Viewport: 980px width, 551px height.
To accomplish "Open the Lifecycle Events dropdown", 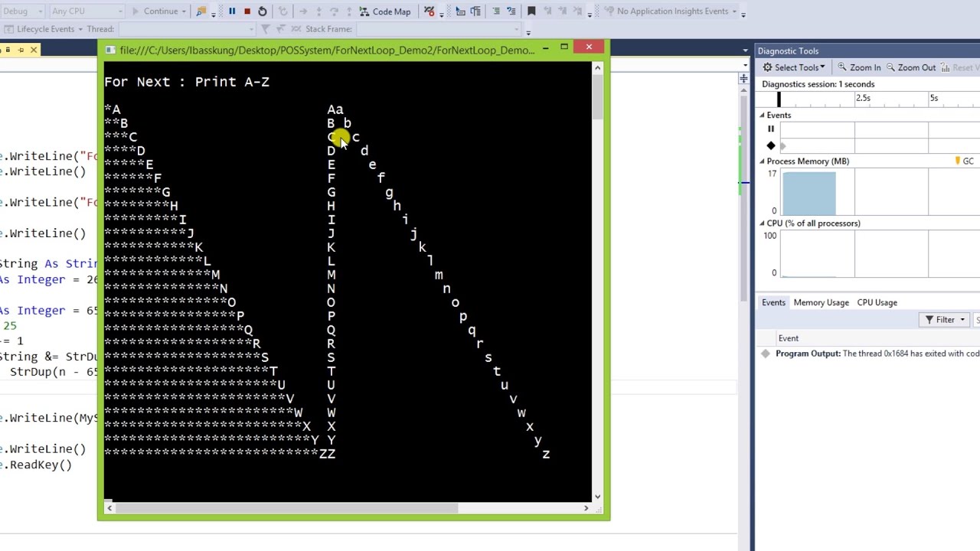I will tap(45, 29).
